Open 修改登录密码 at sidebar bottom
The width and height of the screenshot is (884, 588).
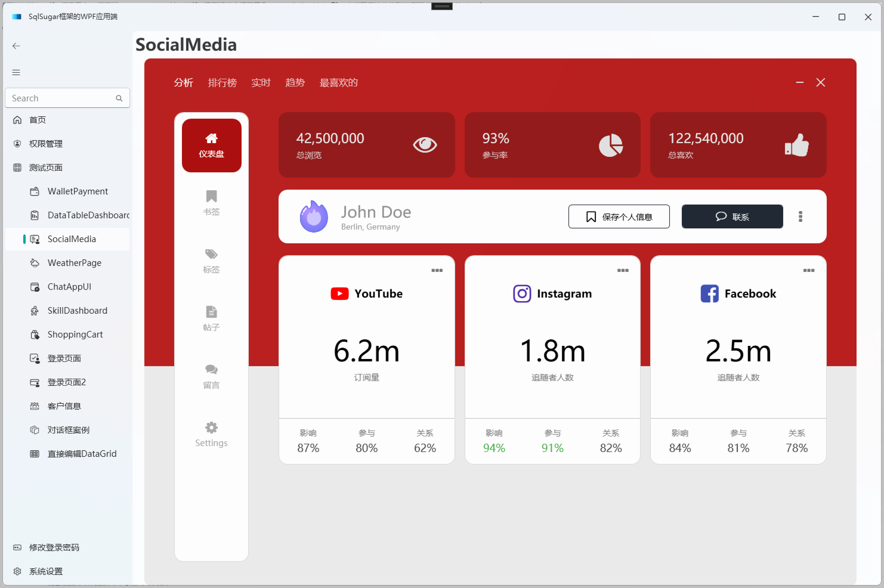pyautogui.click(x=67, y=547)
